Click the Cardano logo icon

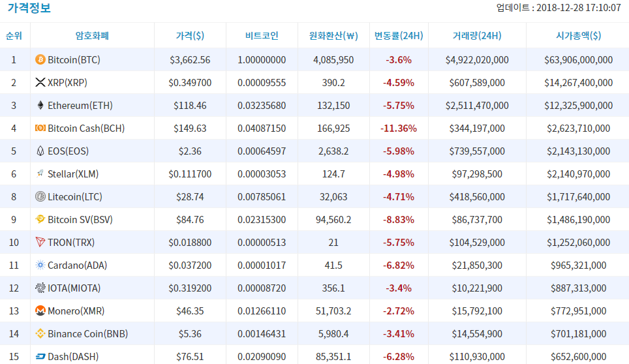click(40, 265)
